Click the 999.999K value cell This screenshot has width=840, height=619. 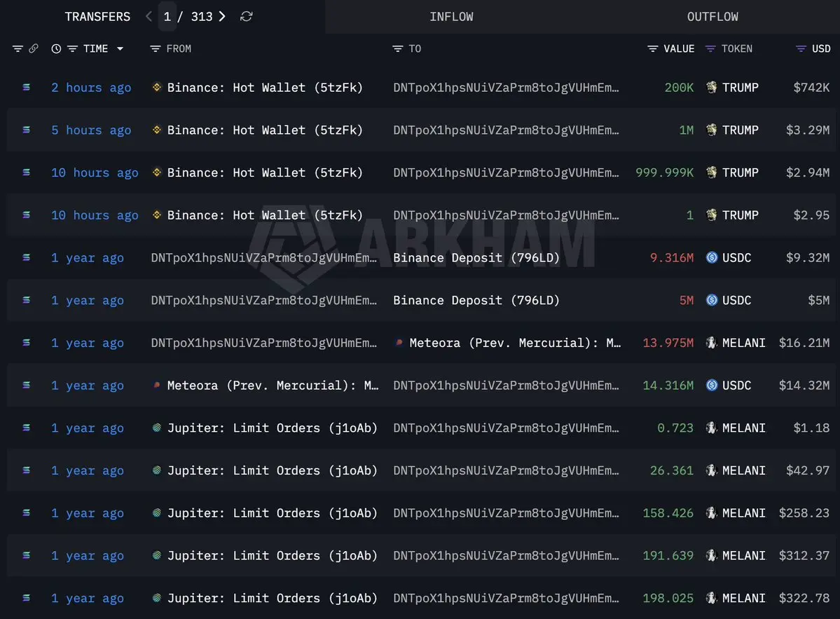click(x=664, y=172)
